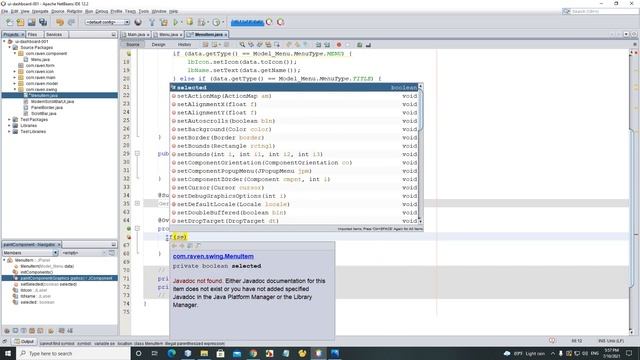The height and width of the screenshot is (360, 640).
Task: Open the com.raven.swing.MenuItem link in the Javadoc popup
Action: click(213, 256)
